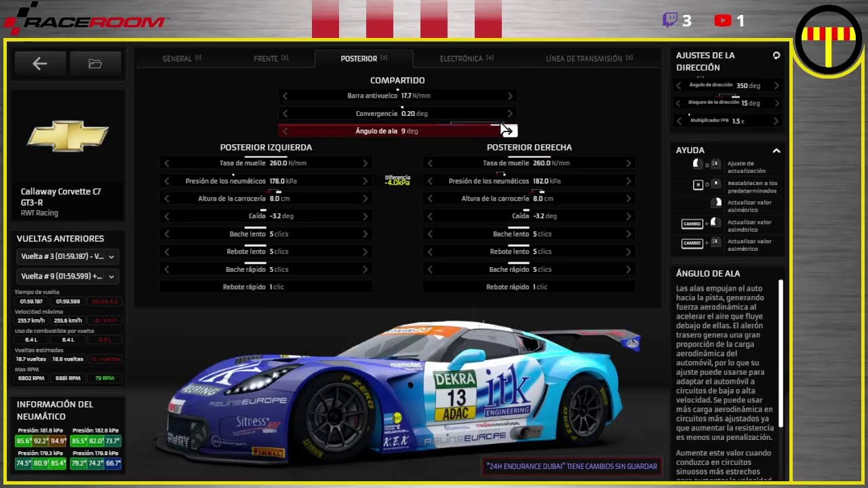The height and width of the screenshot is (488, 868).
Task: Open the Twitch channel icon
Action: click(x=670, y=20)
